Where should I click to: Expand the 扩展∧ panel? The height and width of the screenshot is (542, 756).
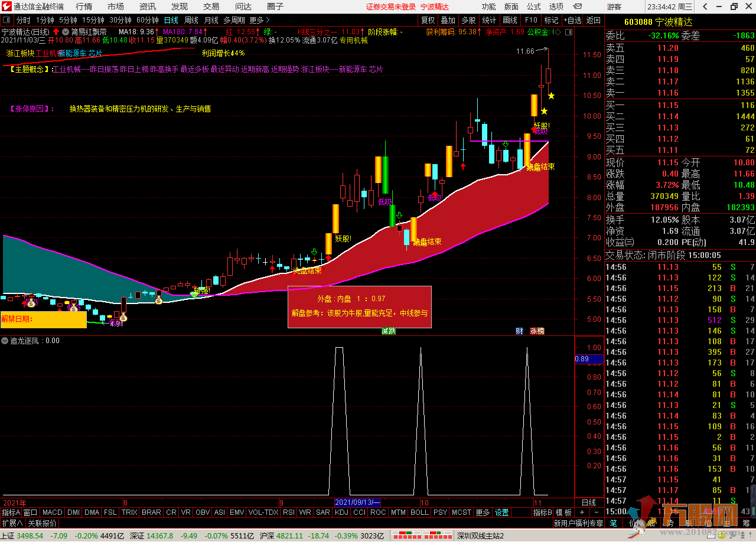12,523
